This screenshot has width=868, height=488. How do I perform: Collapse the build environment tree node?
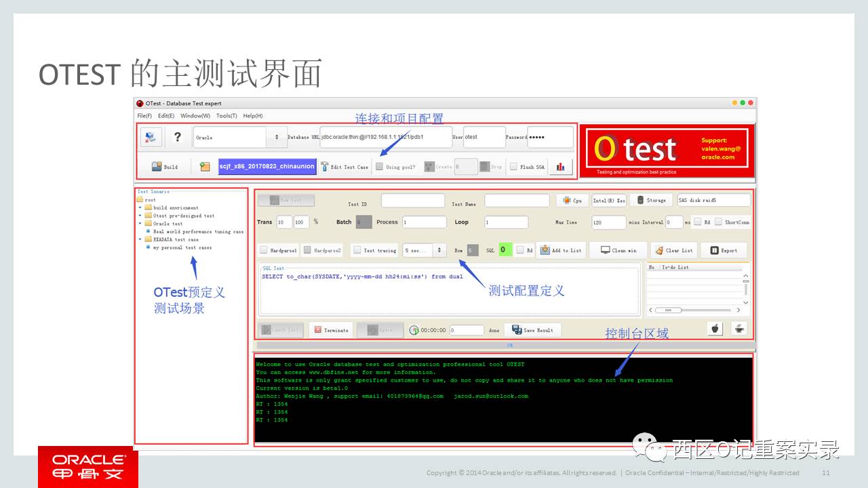point(140,208)
